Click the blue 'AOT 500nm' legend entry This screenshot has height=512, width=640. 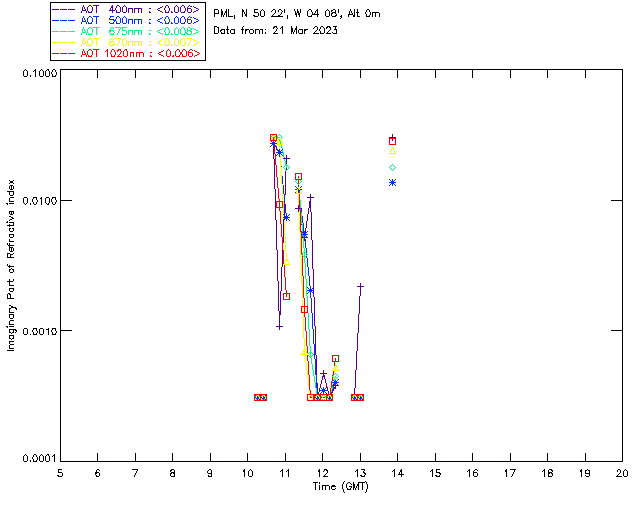[126, 20]
